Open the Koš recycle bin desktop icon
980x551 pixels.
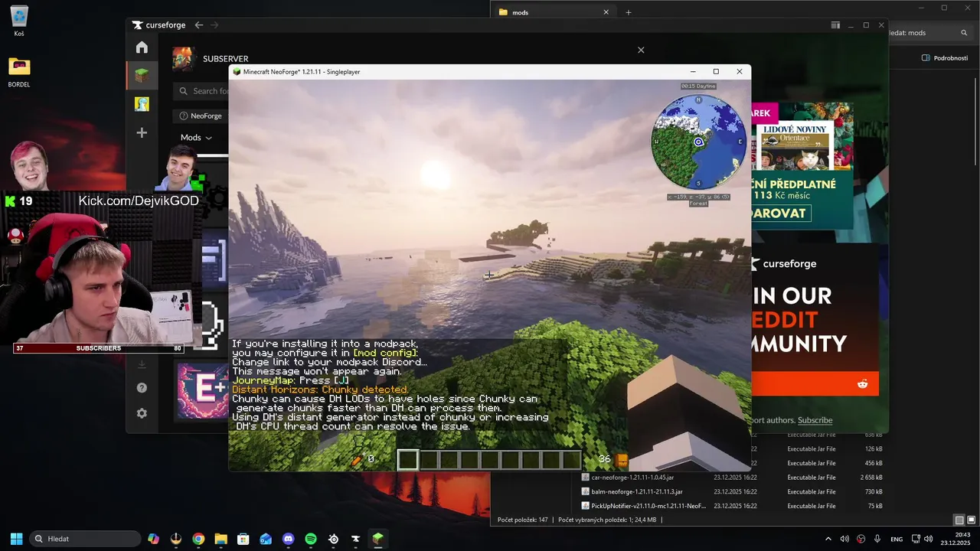(x=19, y=21)
